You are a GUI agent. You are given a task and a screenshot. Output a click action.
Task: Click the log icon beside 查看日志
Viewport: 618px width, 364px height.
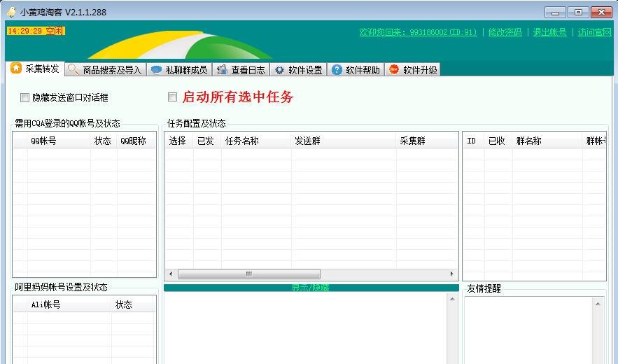coord(222,69)
